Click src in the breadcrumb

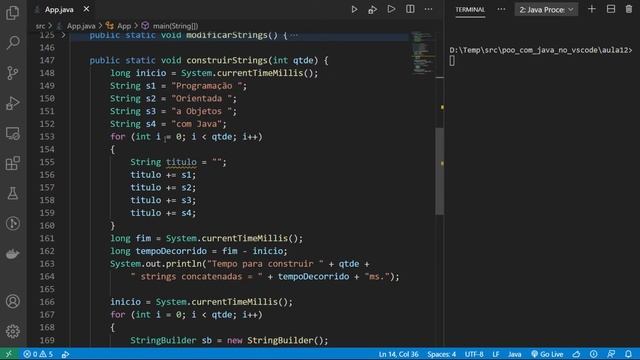pyautogui.click(x=40, y=26)
